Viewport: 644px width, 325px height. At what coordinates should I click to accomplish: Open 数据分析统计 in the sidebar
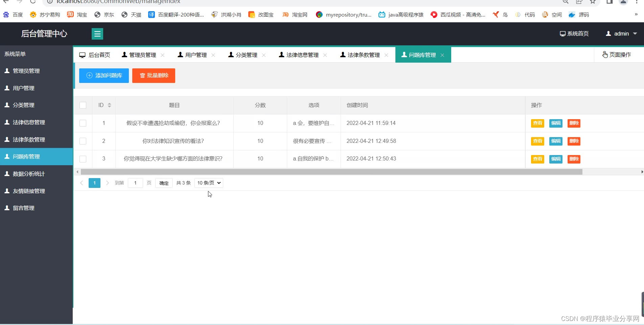pos(36,174)
